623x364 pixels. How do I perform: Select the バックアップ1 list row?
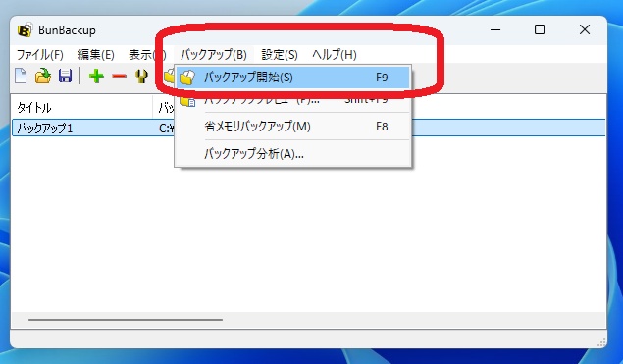(x=308, y=128)
